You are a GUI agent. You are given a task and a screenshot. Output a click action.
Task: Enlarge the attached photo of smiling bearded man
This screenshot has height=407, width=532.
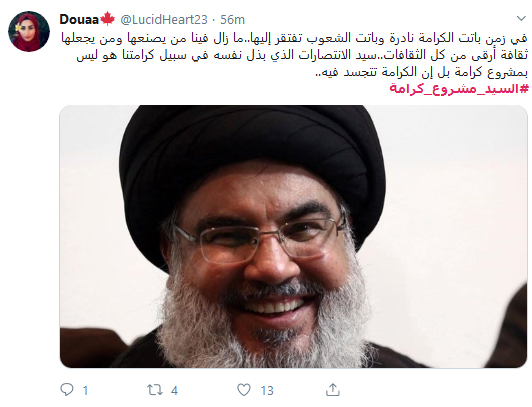pos(293,236)
